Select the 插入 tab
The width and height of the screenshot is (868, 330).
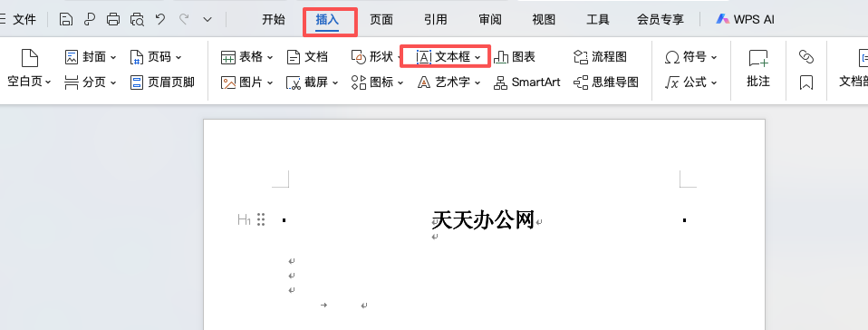pyautogui.click(x=327, y=20)
